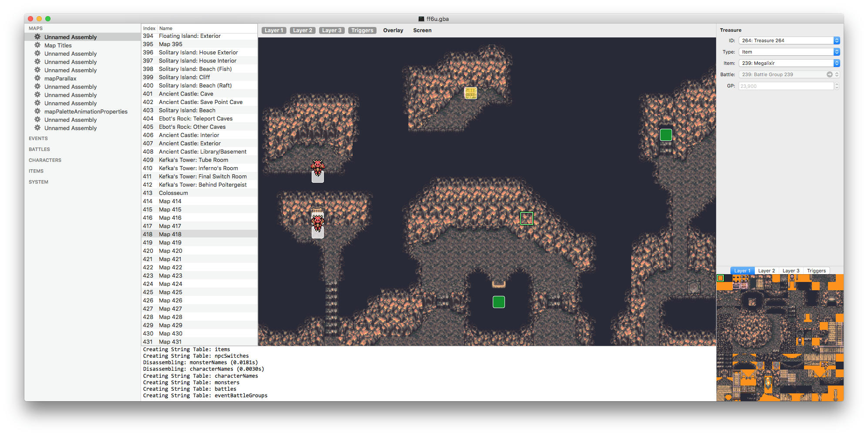Click the Index column header
The height and width of the screenshot is (436, 868).
point(149,28)
